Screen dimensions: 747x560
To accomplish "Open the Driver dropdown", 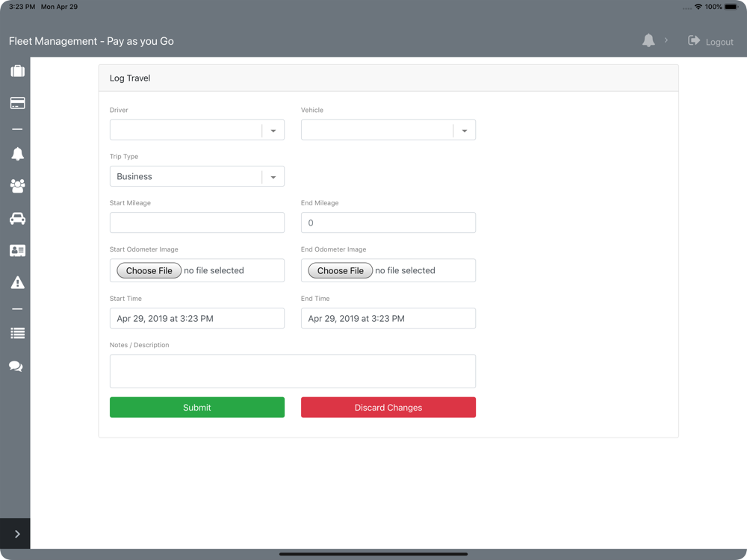I will click(x=196, y=129).
